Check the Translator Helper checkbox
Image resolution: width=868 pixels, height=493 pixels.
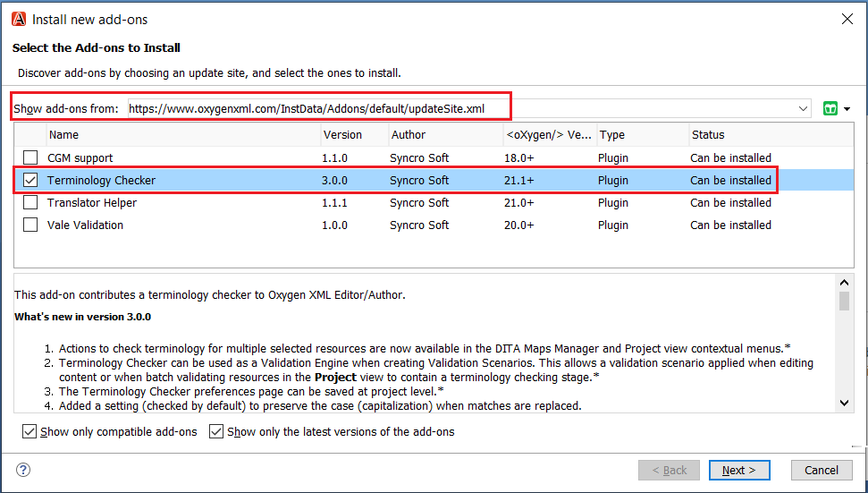point(30,203)
